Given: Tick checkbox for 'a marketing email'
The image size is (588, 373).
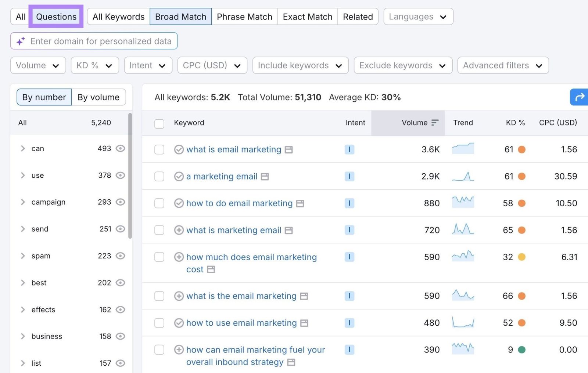Looking at the screenshot, I should click(x=159, y=177).
